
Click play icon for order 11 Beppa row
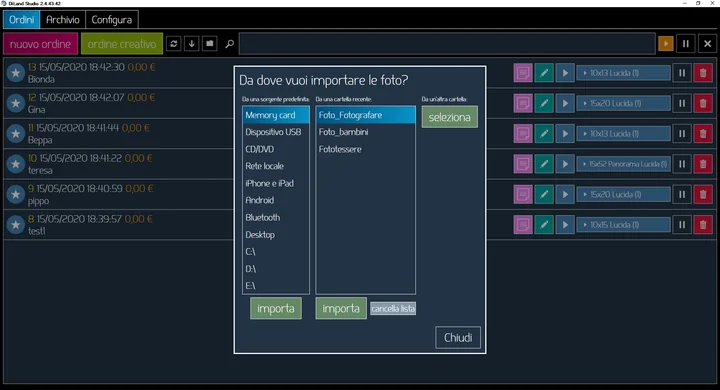565,133
